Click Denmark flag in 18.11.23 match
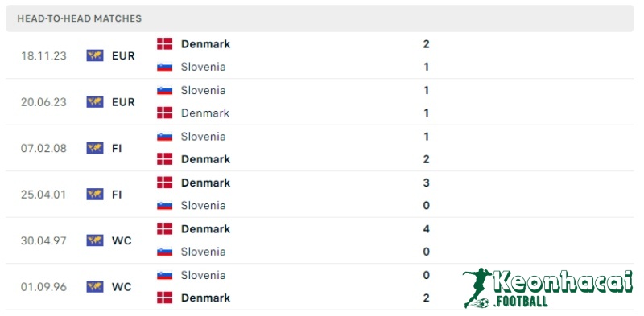644x316 pixels. (x=165, y=44)
